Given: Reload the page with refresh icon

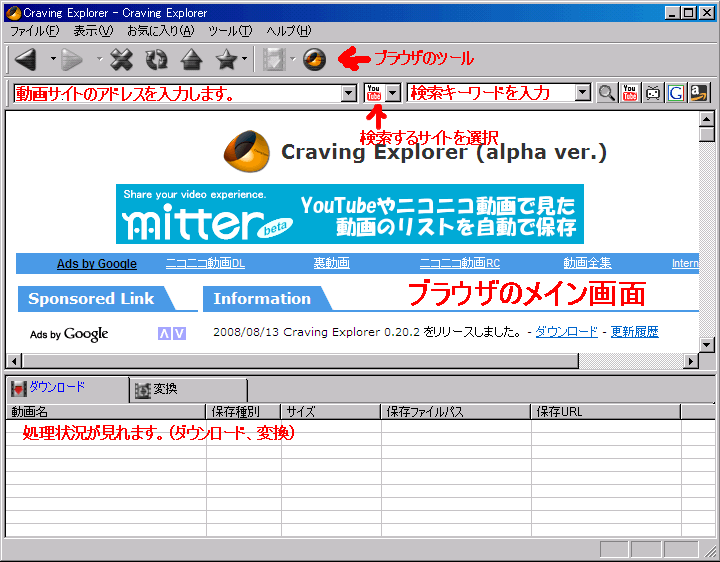Looking at the screenshot, I should pyautogui.click(x=157, y=60).
